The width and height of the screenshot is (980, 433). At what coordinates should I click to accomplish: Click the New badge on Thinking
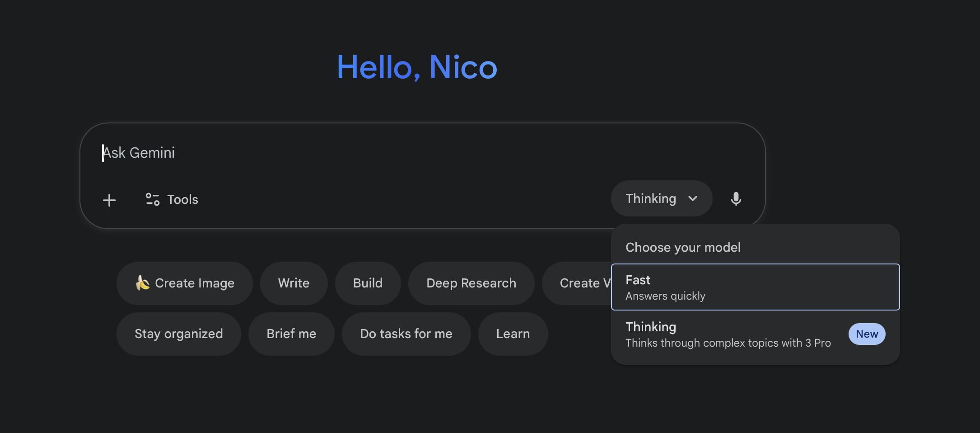click(x=866, y=334)
